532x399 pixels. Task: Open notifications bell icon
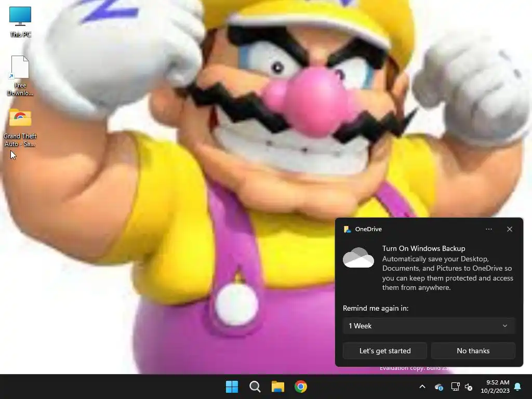coord(518,387)
